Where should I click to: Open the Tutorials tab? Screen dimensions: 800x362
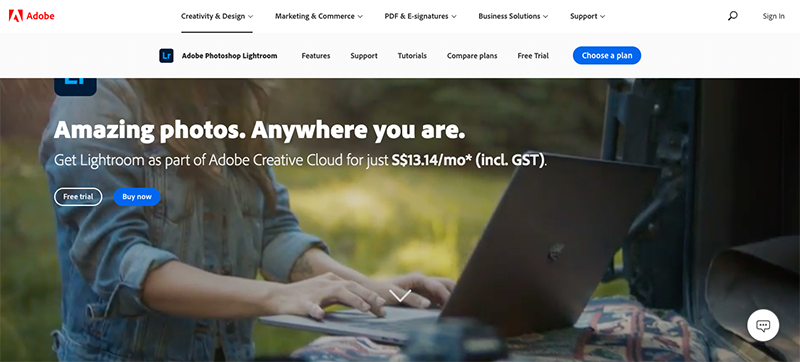coord(412,56)
